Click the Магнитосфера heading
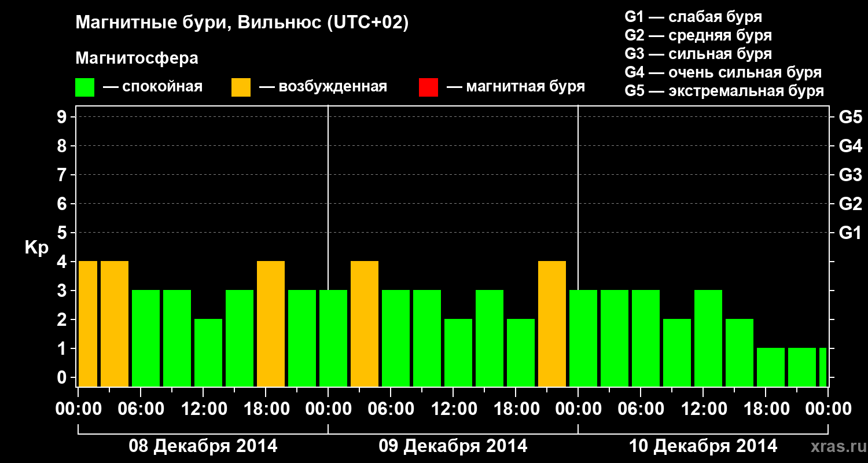 pos(137,58)
